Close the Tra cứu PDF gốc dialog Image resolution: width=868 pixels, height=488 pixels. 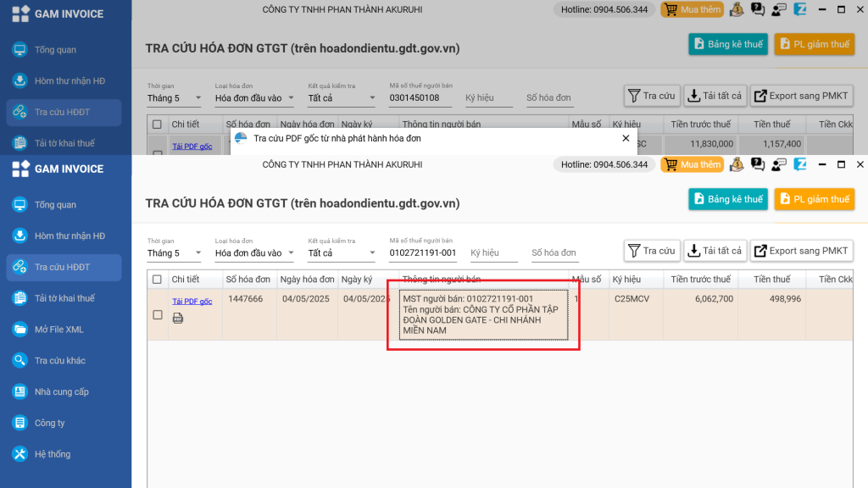[626, 138]
